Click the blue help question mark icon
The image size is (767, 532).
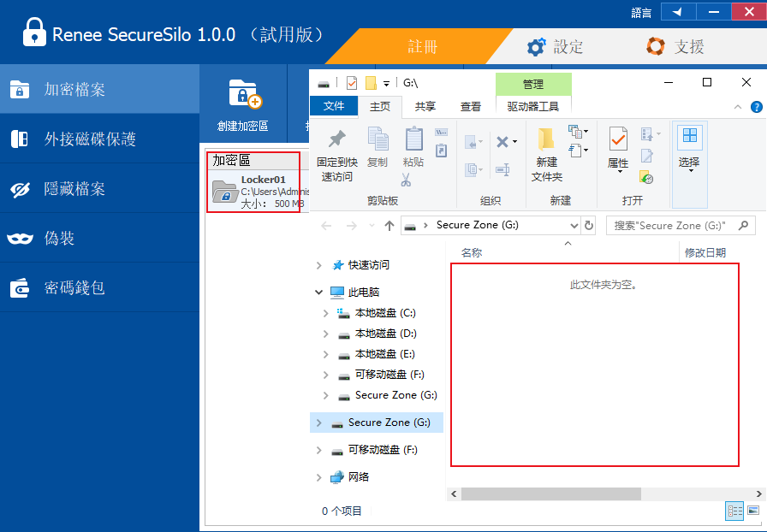[x=756, y=107]
